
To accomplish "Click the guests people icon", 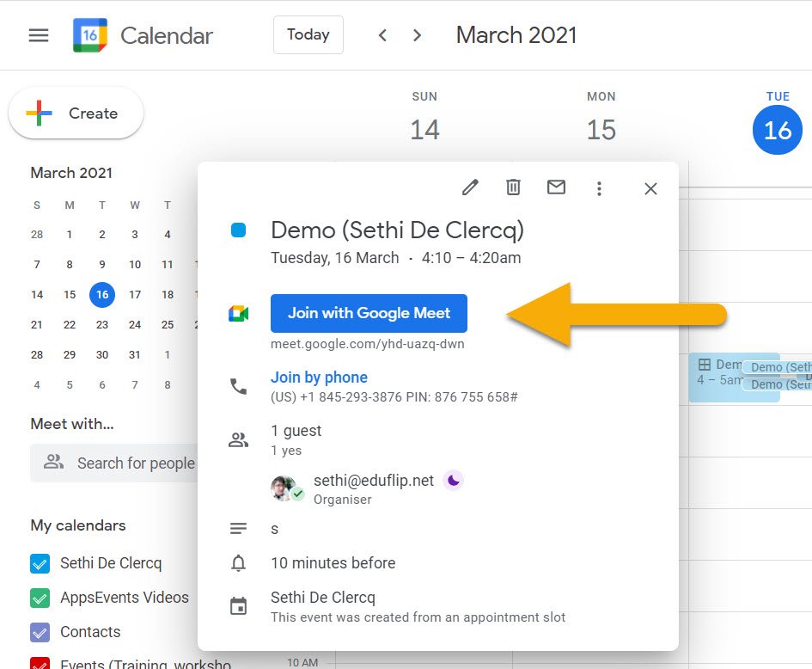I will click(238, 440).
